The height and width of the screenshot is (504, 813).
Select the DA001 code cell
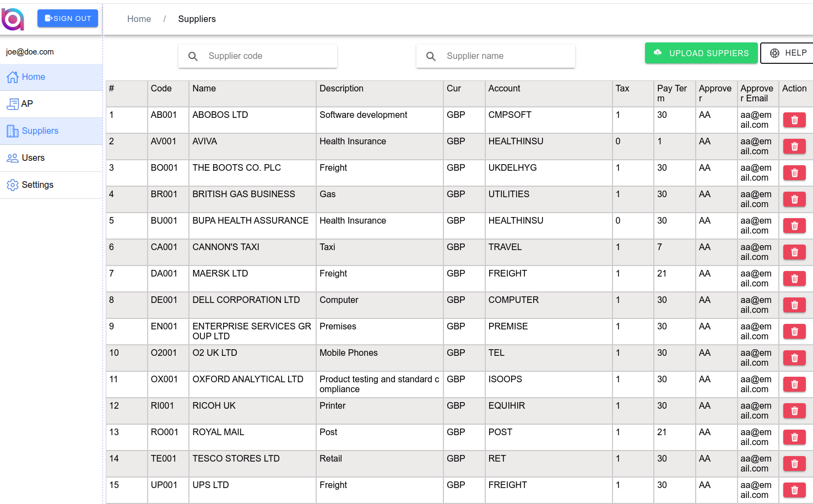tap(168, 279)
